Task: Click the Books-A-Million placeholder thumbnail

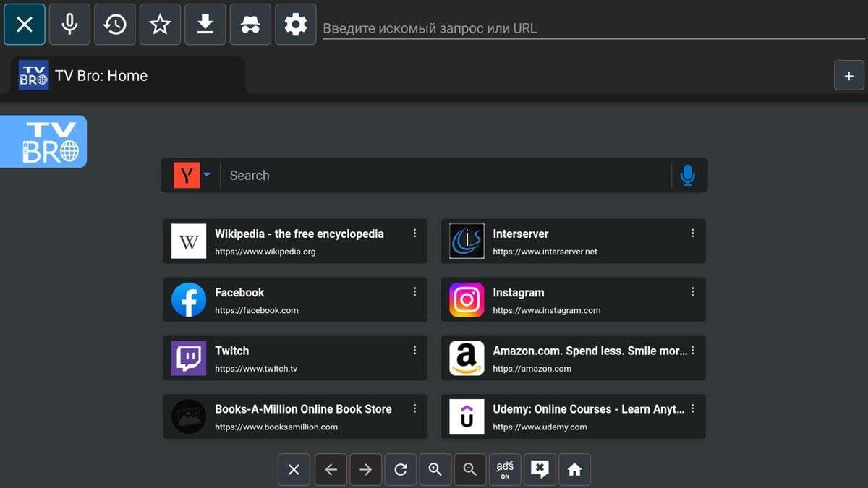Action: 189,416
